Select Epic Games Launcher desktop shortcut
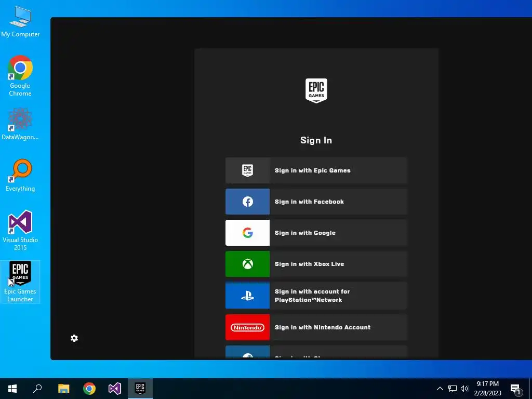 tap(20, 282)
